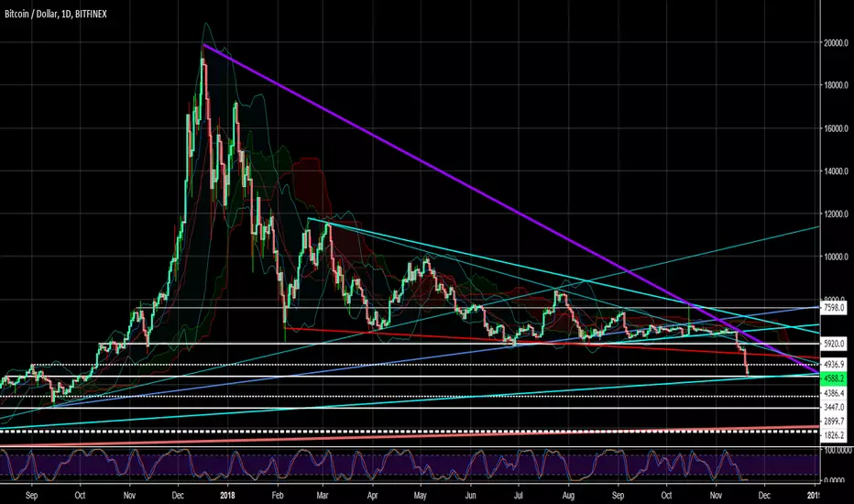This screenshot has height=504, width=854.
Task: Click the 14000.0 price axis value
Action: pyautogui.click(x=836, y=171)
